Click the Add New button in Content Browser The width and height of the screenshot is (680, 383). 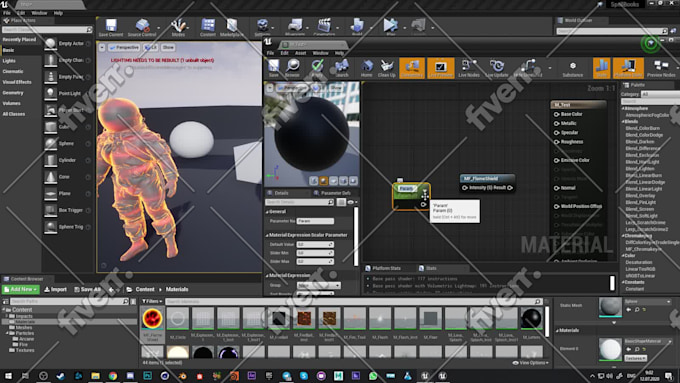point(21,289)
